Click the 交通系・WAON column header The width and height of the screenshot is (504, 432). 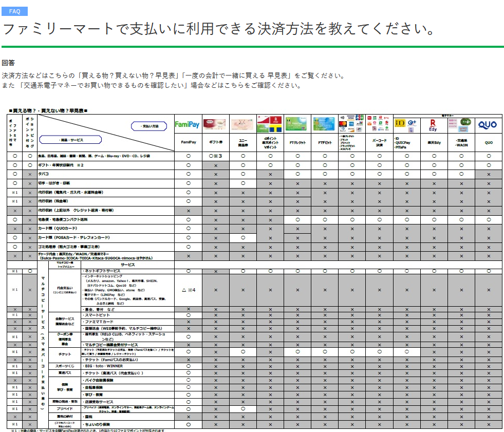(461, 142)
